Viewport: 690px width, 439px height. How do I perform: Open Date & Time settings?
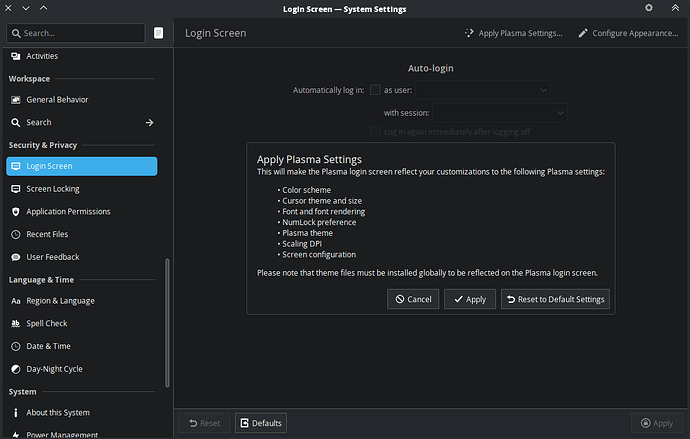click(48, 346)
